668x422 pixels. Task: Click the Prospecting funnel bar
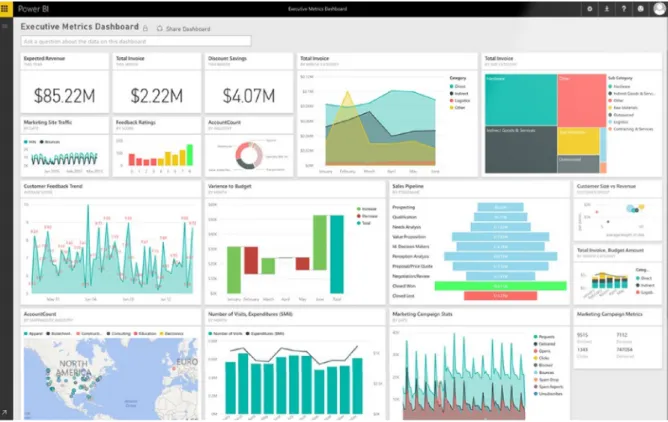[500, 207]
